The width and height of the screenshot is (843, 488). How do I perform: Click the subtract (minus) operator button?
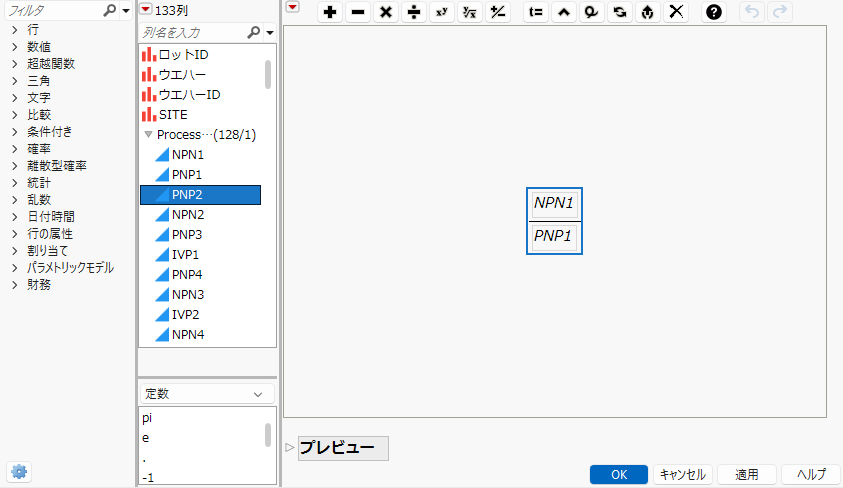point(358,12)
